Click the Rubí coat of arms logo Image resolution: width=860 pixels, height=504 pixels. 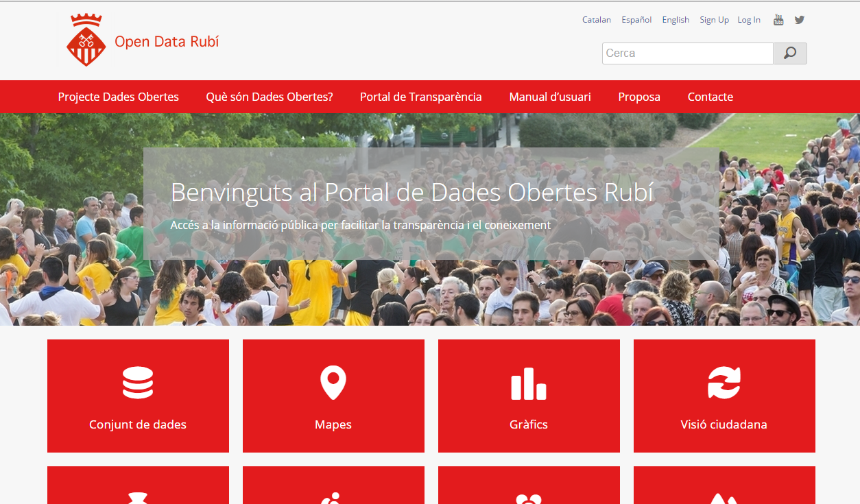coord(86,40)
